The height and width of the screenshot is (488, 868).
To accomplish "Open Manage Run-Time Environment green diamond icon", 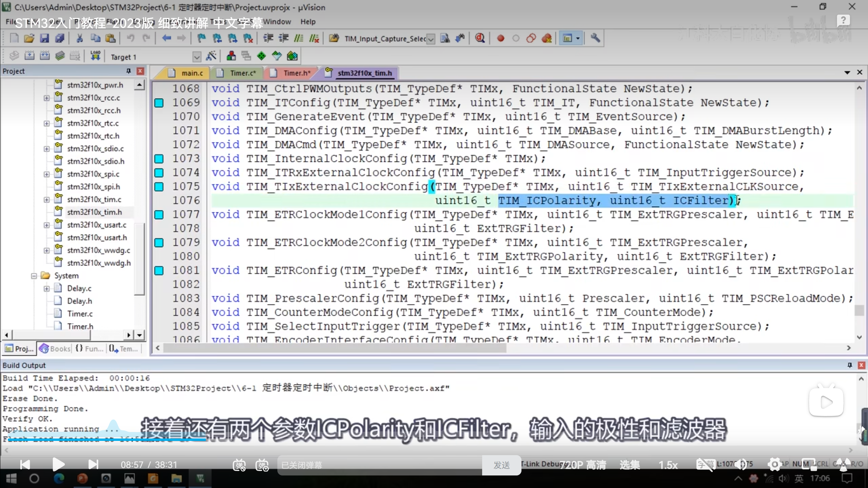I will [x=261, y=56].
